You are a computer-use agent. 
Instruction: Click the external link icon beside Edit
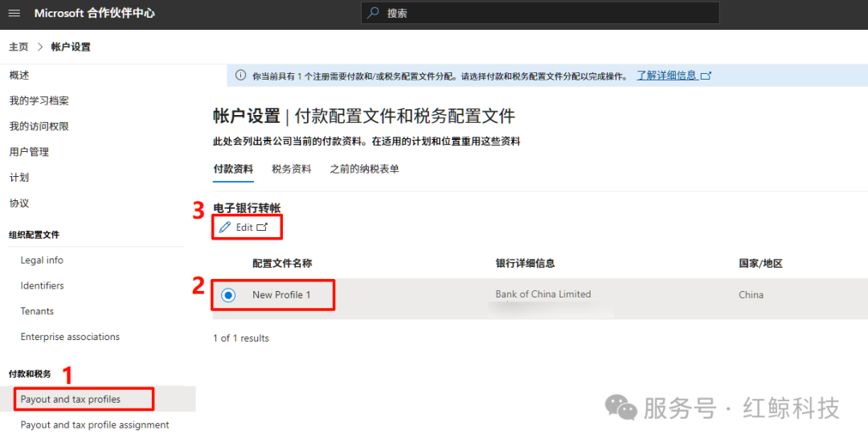point(262,227)
